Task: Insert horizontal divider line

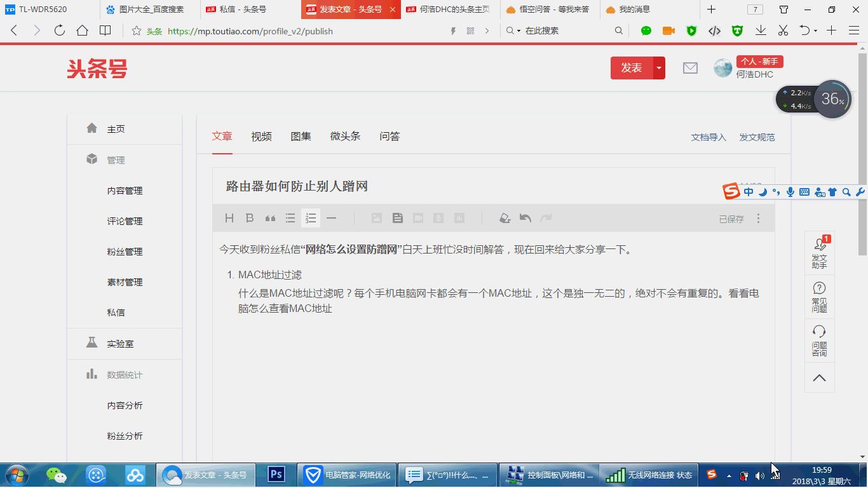Action: tap(331, 218)
